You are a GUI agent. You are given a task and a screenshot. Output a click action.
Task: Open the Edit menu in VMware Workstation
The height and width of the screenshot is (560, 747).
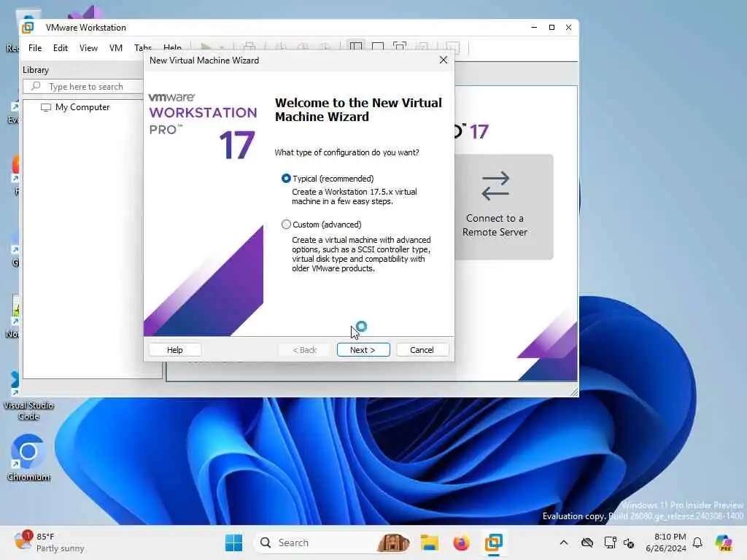click(61, 48)
